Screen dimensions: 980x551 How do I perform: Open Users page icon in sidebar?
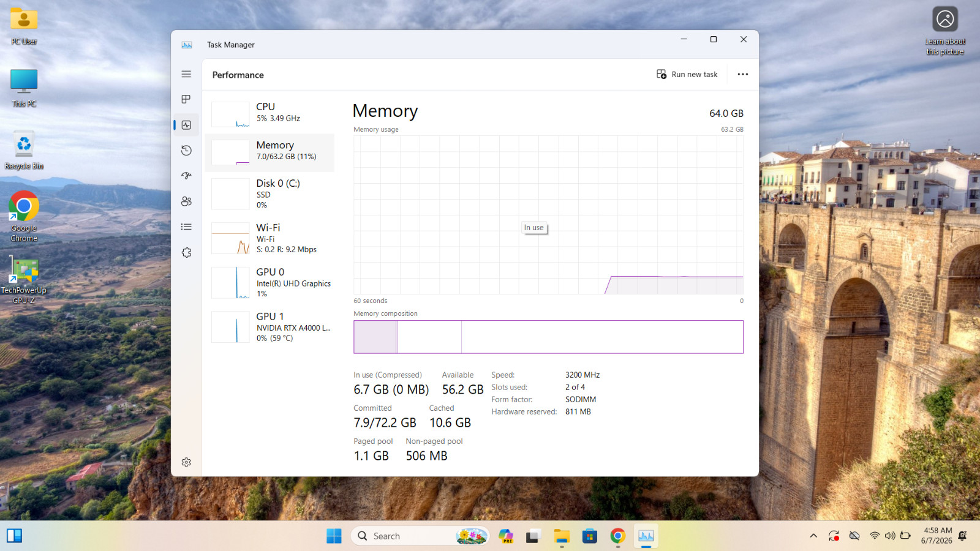click(186, 201)
